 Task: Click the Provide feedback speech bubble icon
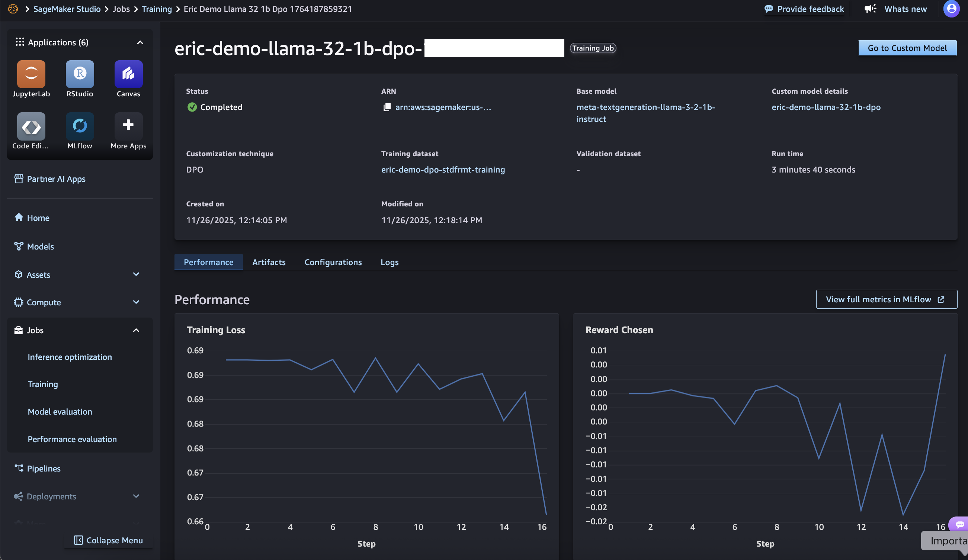coord(769,9)
